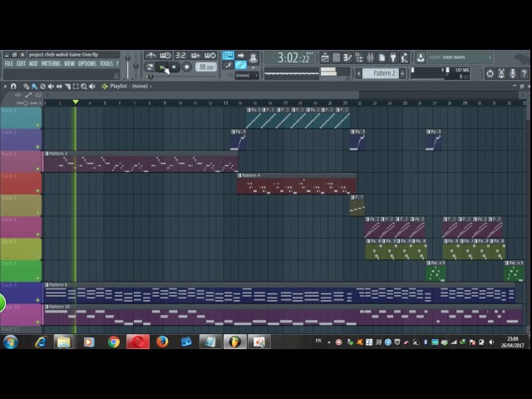
Task: Open the audio editor scissors icon
Action: pyautogui.click(x=501, y=73)
